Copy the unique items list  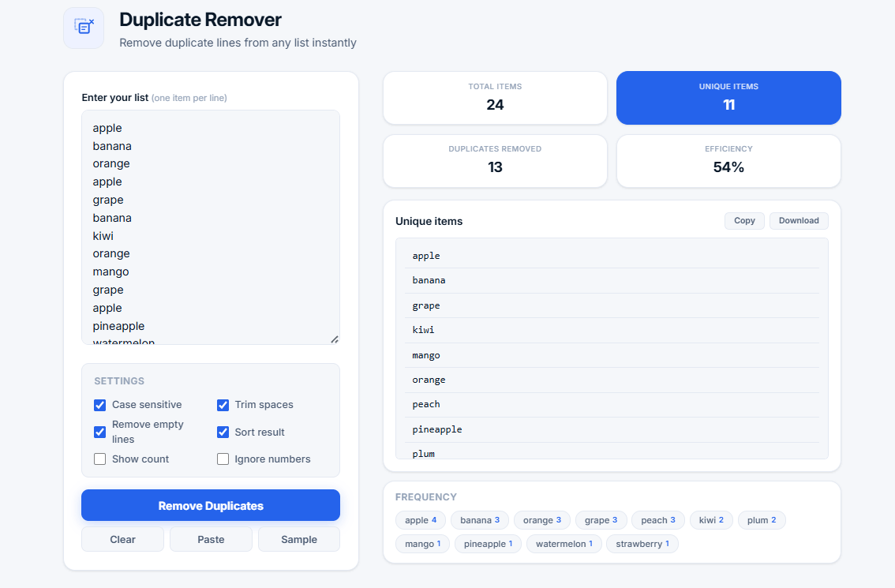pyautogui.click(x=744, y=221)
